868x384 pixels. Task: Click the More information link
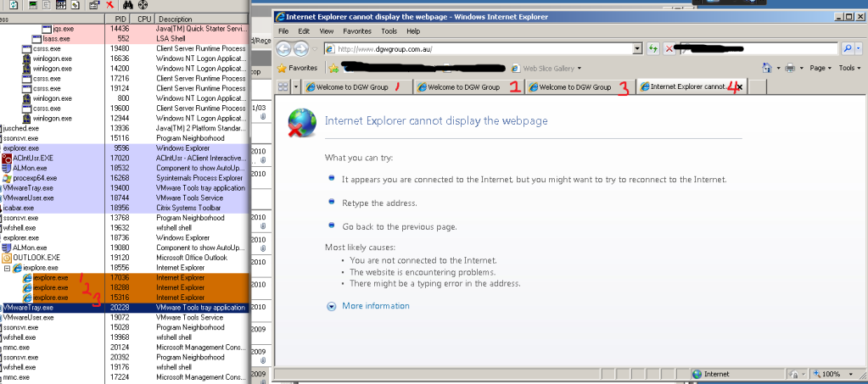(x=376, y=306)
